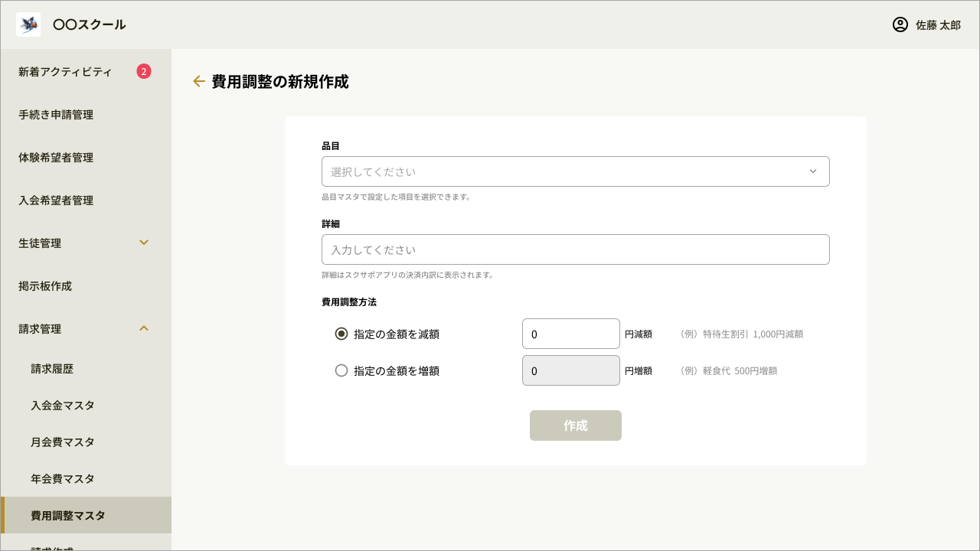Select the 指定の金額を減額 radio button
This screenshot has width=980, height=551.
pyautogui.click(x=341, y=334)
